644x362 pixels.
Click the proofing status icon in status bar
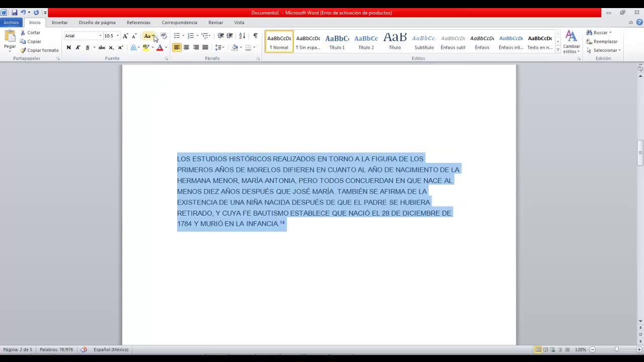coord(84,349)
